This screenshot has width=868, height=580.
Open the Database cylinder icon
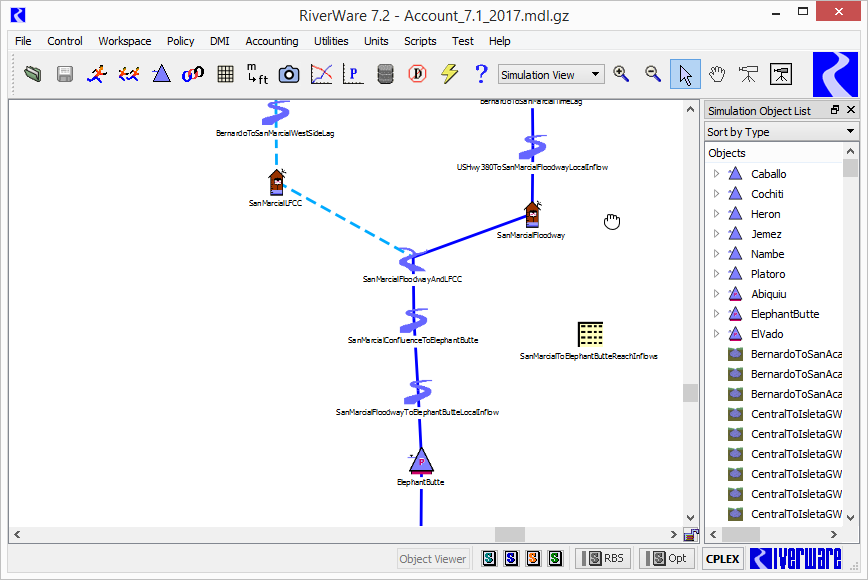pyautogui.click(x=385, y=74)
